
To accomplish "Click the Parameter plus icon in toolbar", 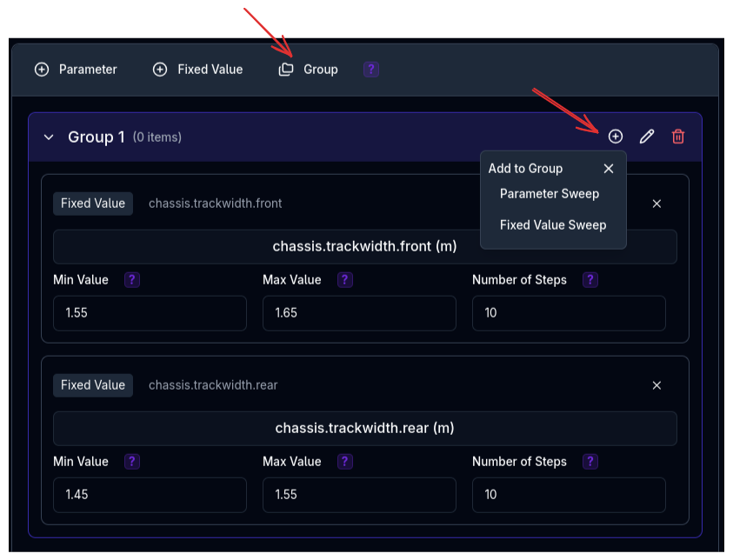I will point(42,69).
